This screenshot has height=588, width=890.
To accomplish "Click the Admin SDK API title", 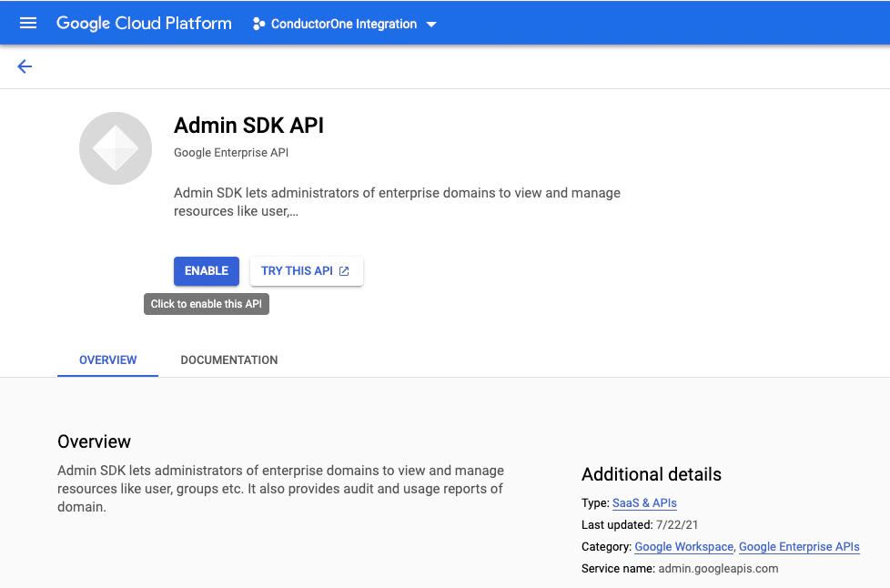I will (x=248, y=125).
